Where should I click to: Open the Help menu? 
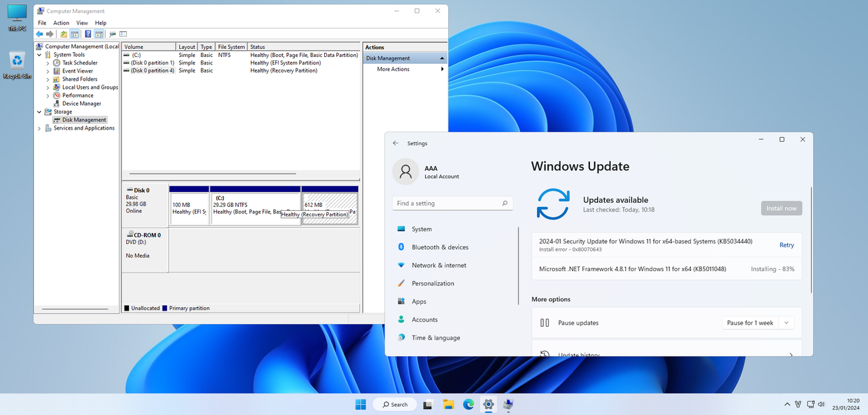click(x=100, y=23)
